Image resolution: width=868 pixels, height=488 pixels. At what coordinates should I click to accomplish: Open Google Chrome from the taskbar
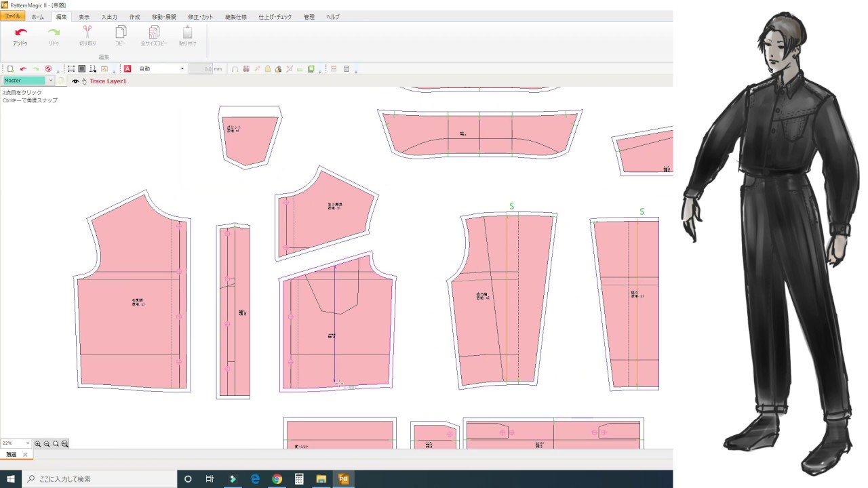coord(277,479)
